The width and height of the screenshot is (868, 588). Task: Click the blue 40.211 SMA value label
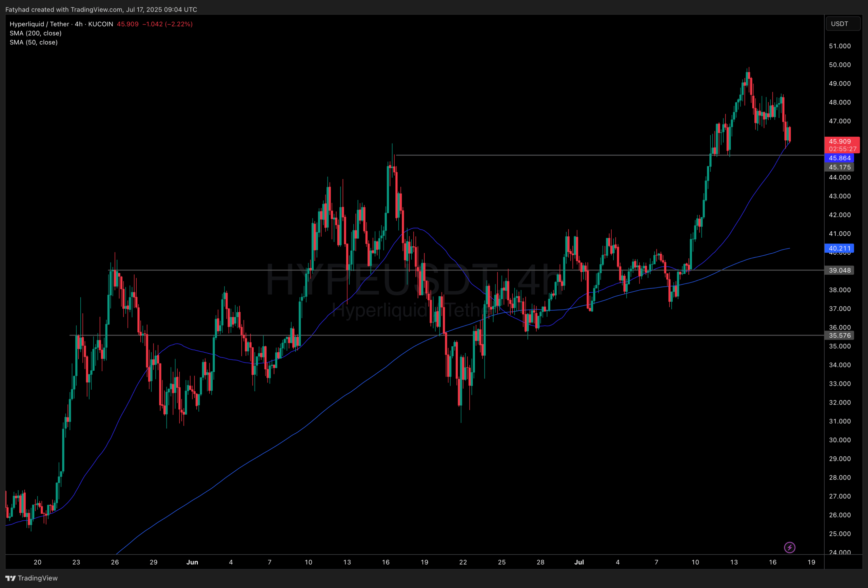839,248
